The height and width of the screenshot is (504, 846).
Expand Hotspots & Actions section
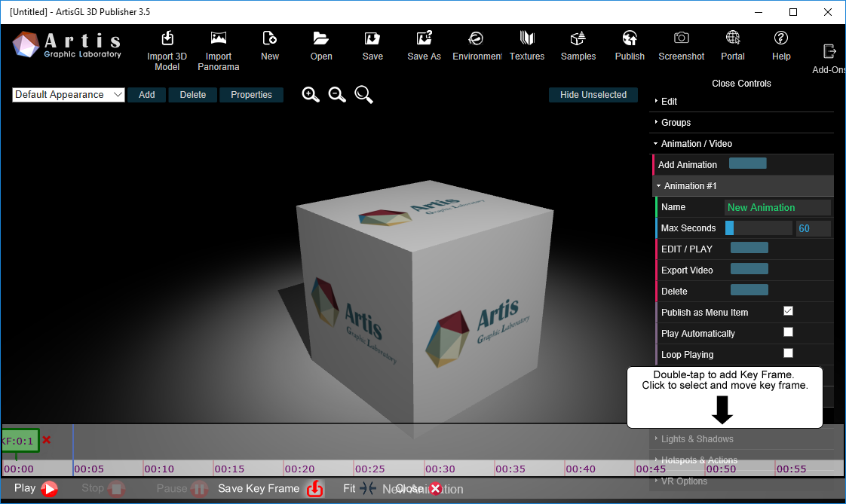(741, 460)
